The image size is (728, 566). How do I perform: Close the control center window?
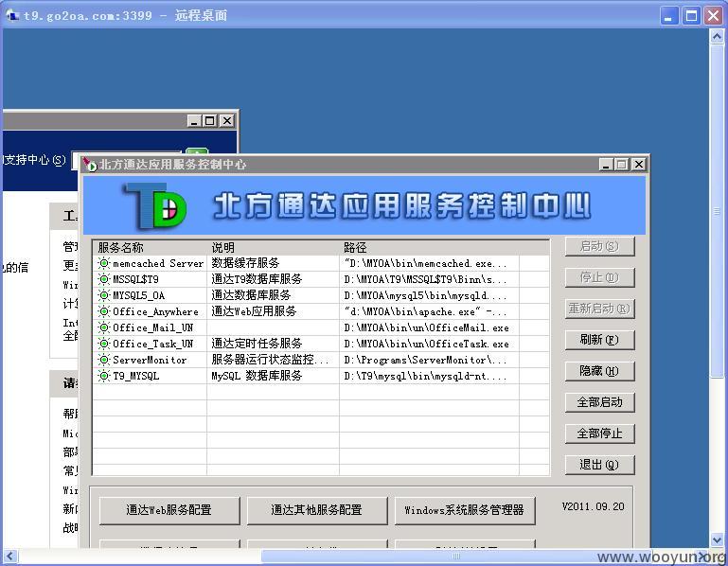(639, 165)
